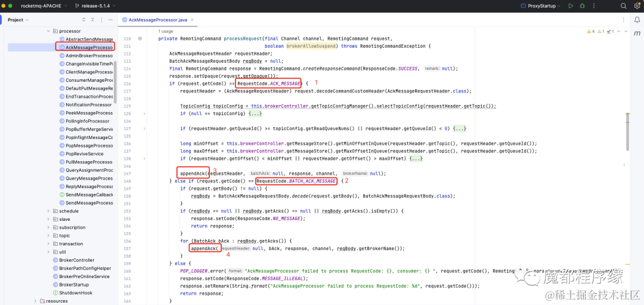The image size is (644, 305).
Task: Click folded {...} on minOffset check line
Action: coord(417,159)
